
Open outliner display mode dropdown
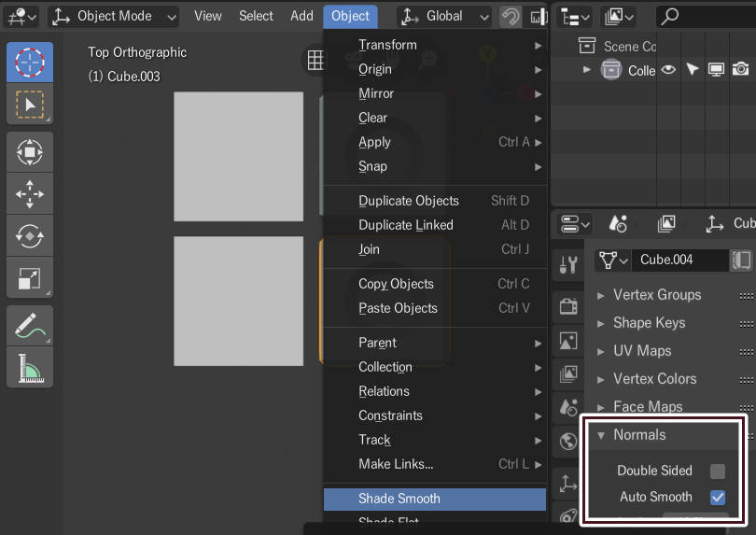coord(619,18)
